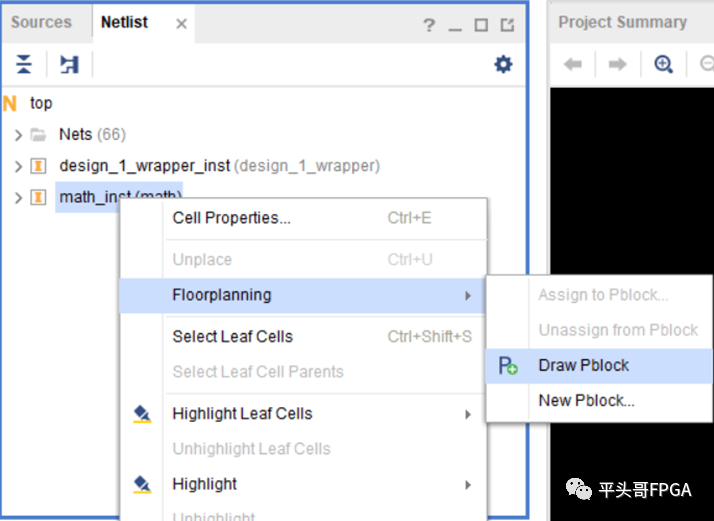The width and height of the screenshot is (714, 521).
Task: Open Netlist settings gear
Action: pos(503,65)
